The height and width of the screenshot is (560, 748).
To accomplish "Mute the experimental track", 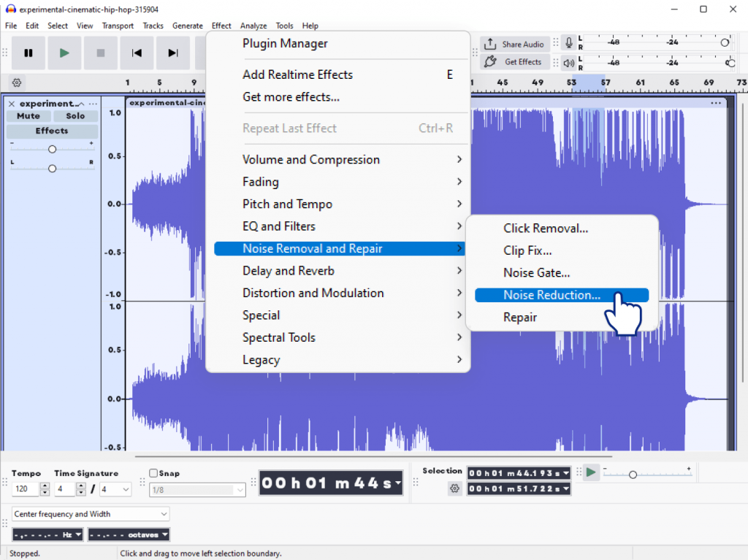I will pos(28,116).
